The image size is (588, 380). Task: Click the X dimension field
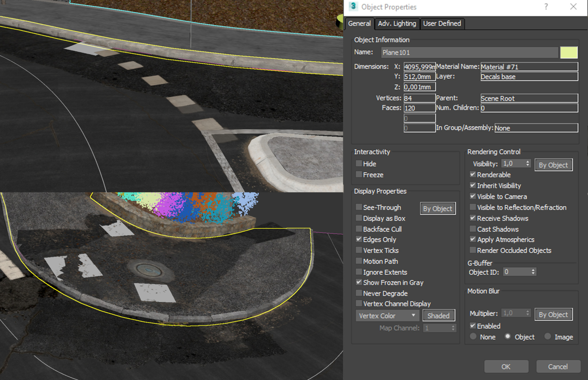419,67
